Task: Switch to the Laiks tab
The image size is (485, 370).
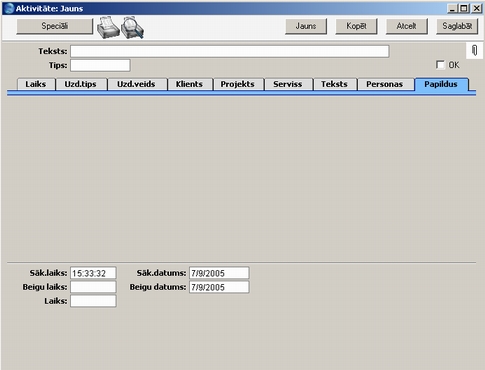Action: (x=36, y=84)
